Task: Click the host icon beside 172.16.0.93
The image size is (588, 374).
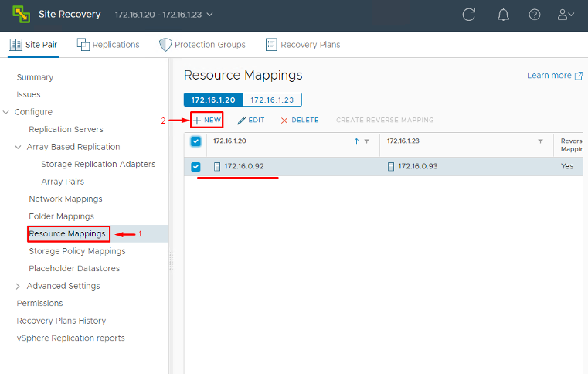Action: tap(391, 167)
